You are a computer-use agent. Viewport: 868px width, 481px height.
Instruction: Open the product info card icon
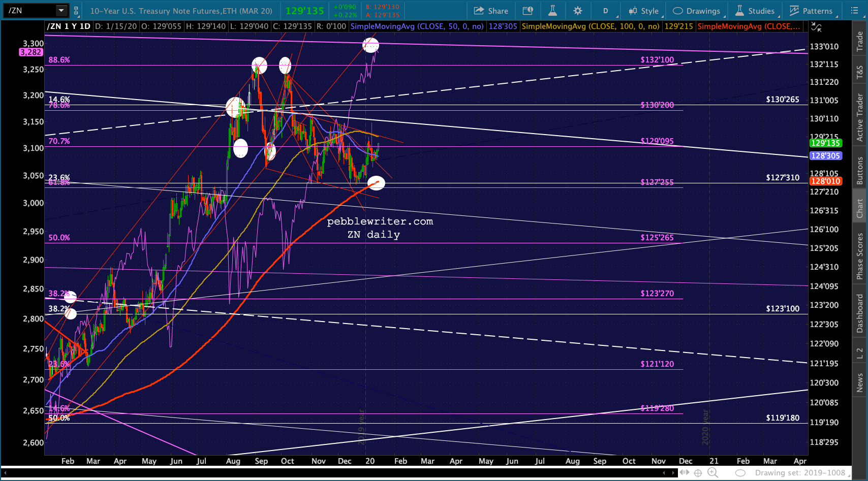click(x=528, y=11)
